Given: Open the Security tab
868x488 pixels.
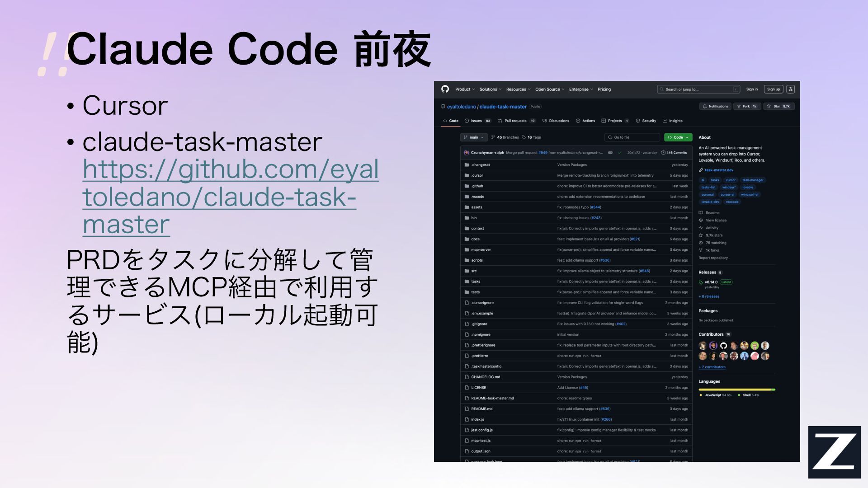Looking at the screenshot, I should (x=646, y=121).
